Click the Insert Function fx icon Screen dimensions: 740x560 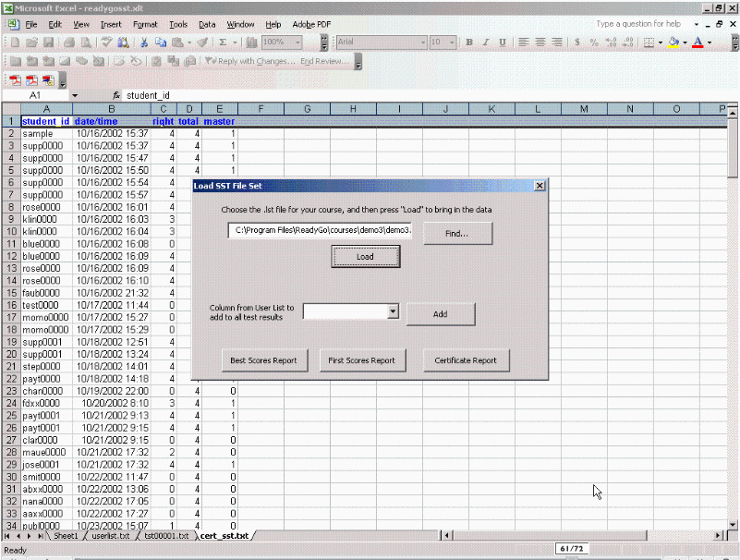116,95
